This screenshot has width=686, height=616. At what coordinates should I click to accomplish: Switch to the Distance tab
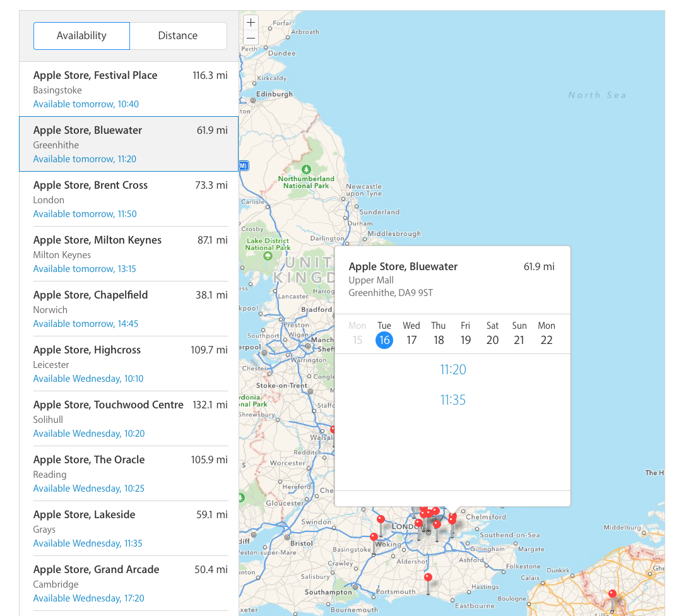pyautogui.click(x=178, y=36)
